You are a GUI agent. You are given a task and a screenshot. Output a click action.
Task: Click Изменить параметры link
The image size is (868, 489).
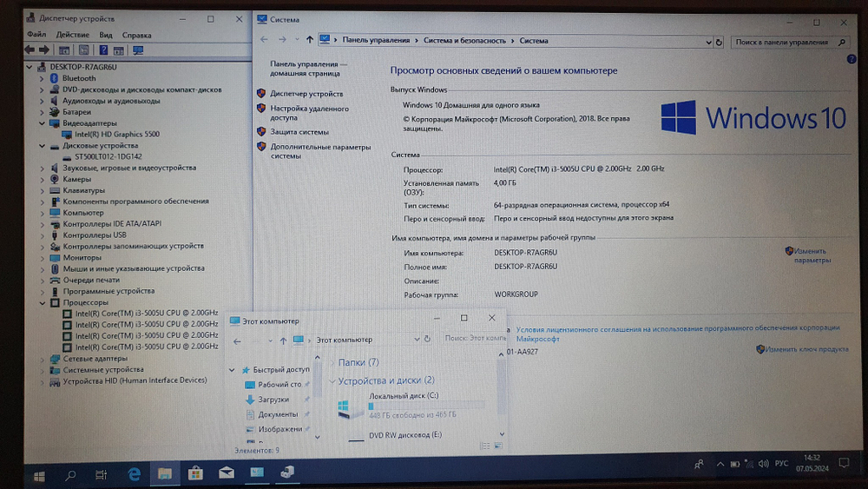[x=812, y=255]
